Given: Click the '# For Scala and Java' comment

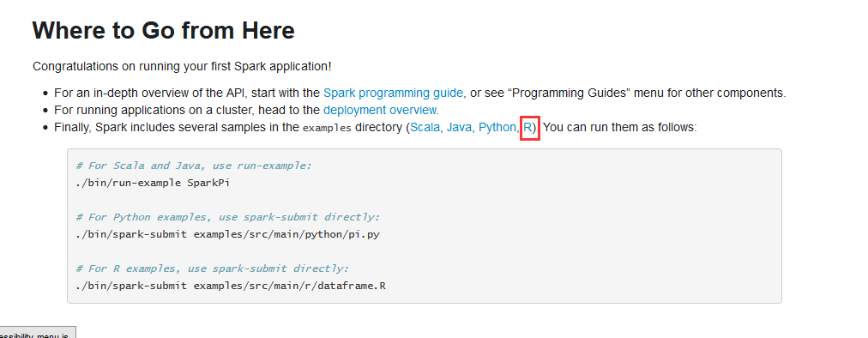Looking at the screenshot, I should point(194,166).
